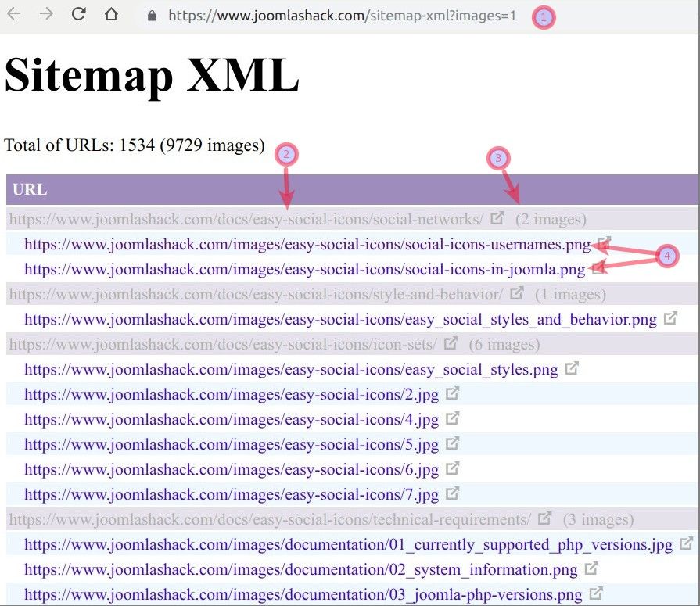Image resolution: width=700 pixels, height=606 pixels.
Task: Open external icon beside 7.jpg link
Action: click(x=452, y=493)
